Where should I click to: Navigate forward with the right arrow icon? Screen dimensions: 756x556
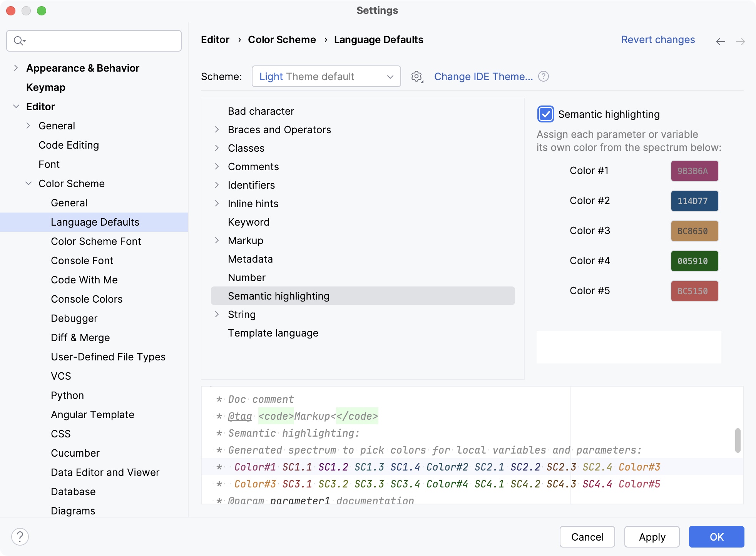point(740,41)
